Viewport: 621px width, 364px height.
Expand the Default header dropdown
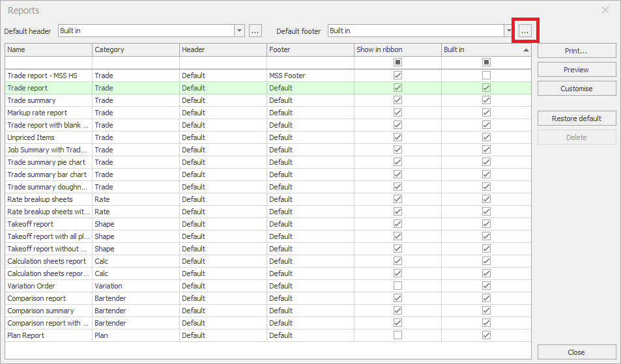[x=239, y=31]
